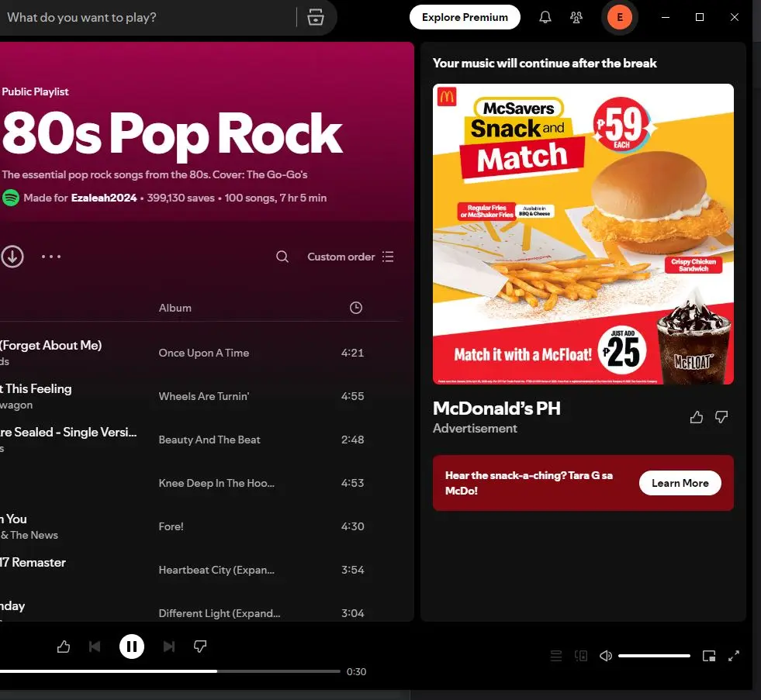Skip to next track
Screen dimensions: 761x700
(x=169, y=647)
